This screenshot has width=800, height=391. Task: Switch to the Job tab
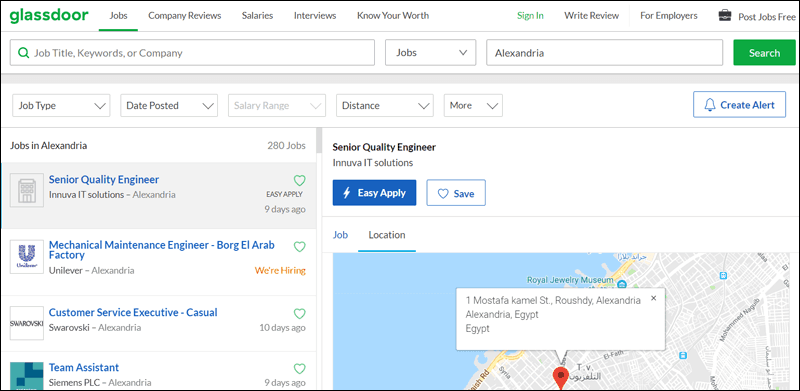(340, 235)
